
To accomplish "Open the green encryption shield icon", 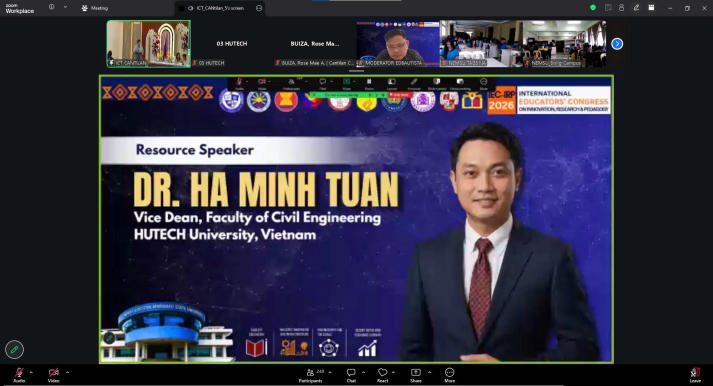I will (x=592, y=8).
